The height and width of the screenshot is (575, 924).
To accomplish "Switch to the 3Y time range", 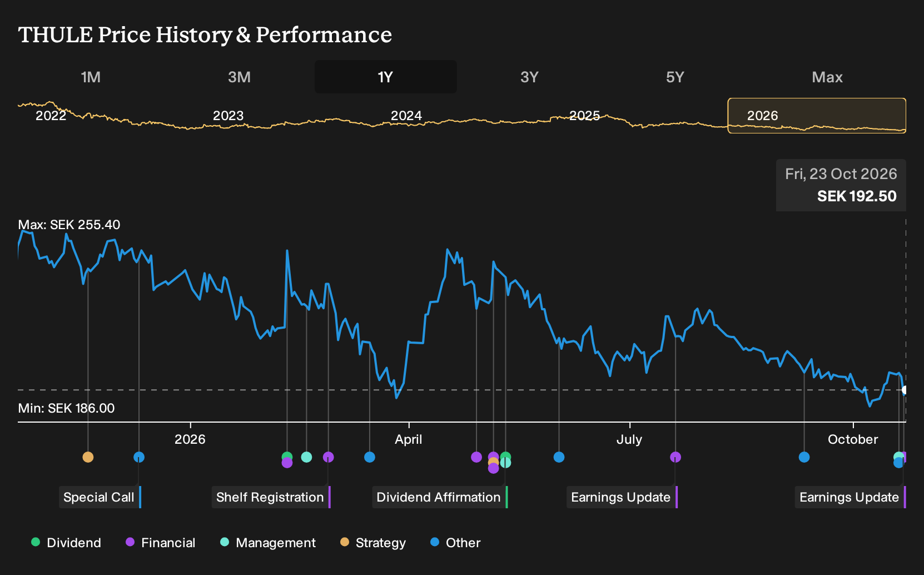I will click(x=529, y=77).
